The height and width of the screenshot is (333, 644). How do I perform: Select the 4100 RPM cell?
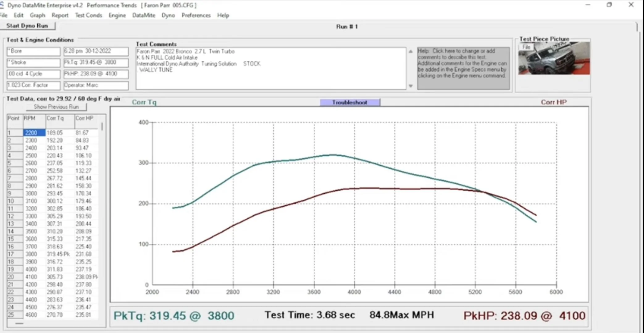point(34,277)
